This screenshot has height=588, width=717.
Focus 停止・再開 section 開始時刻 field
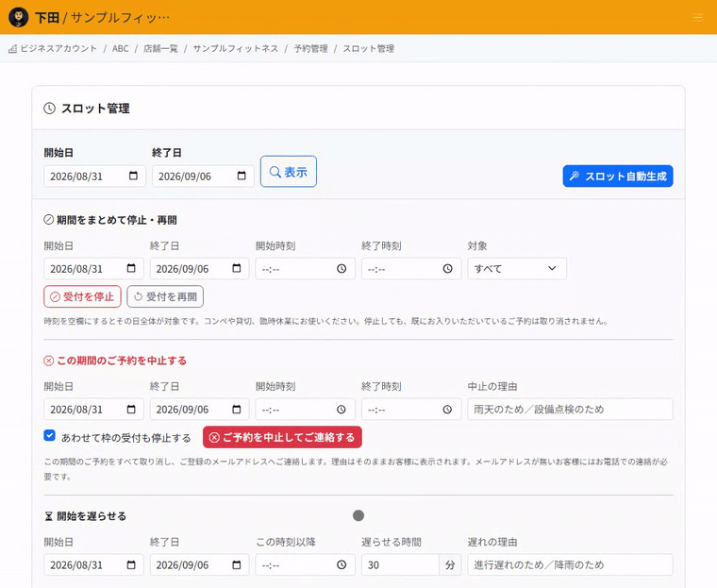305,269
